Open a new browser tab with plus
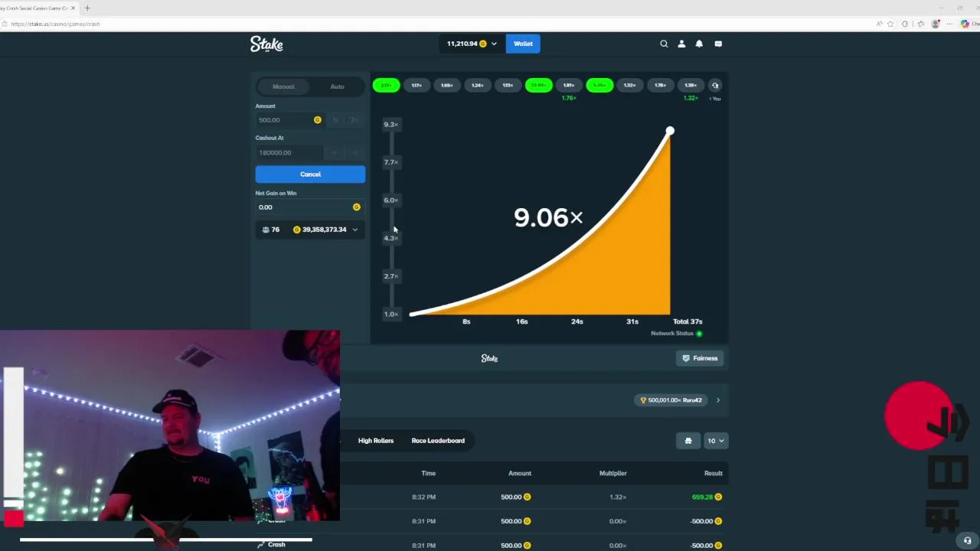This screenshot has height=551, width=980. (x=87, y=8)
